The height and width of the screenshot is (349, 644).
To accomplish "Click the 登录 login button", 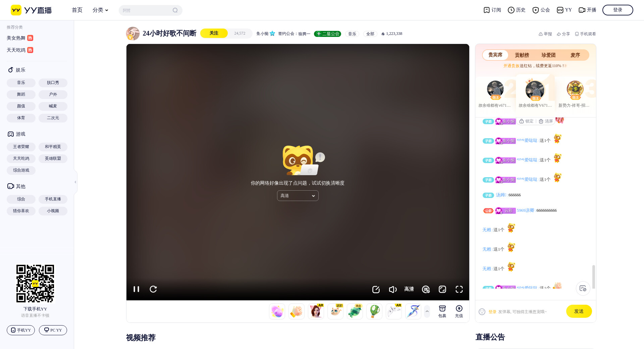I will point(618,10).
